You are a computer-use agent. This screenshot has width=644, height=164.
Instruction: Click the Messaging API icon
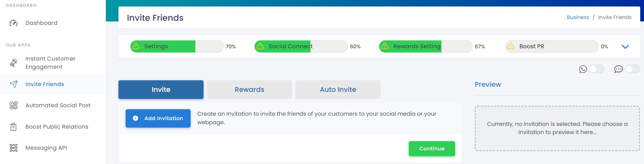[14, 148]
